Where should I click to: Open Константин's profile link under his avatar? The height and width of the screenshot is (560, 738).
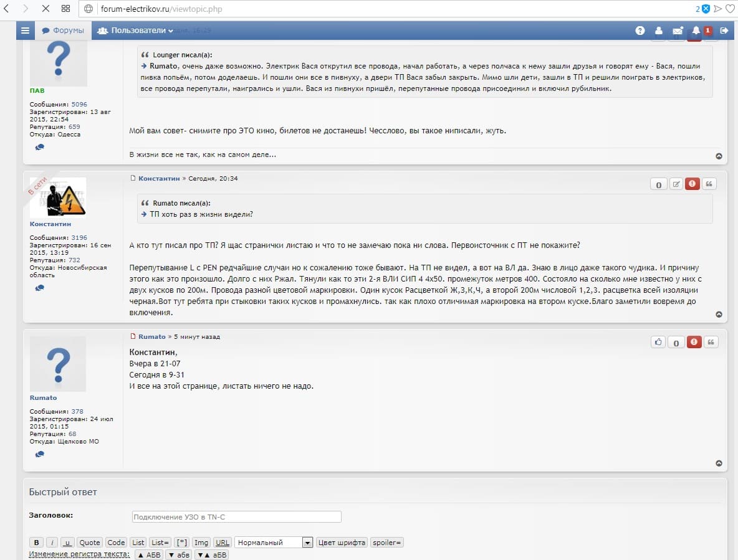(x=50, y=224)
